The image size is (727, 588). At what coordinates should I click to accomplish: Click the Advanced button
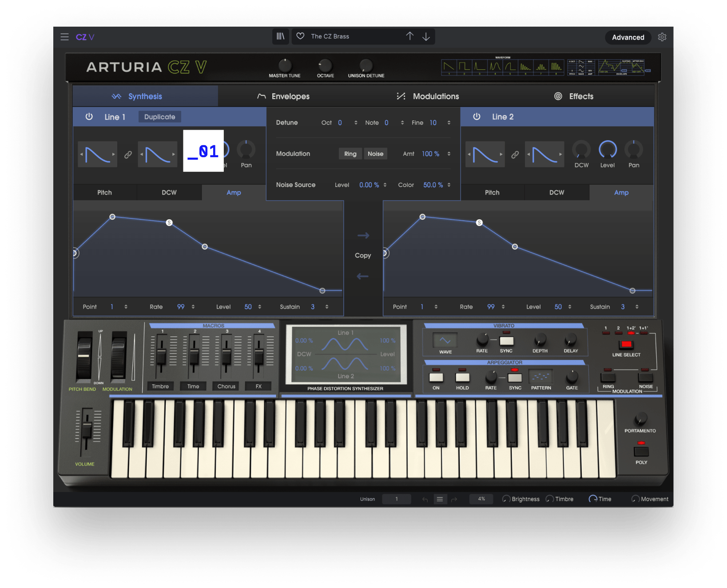tap(628, 37)
